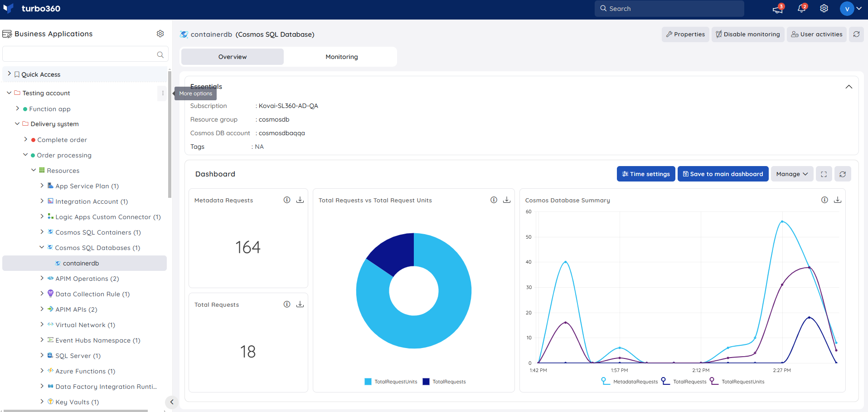Click the turbo360 logo

[32, 9]
